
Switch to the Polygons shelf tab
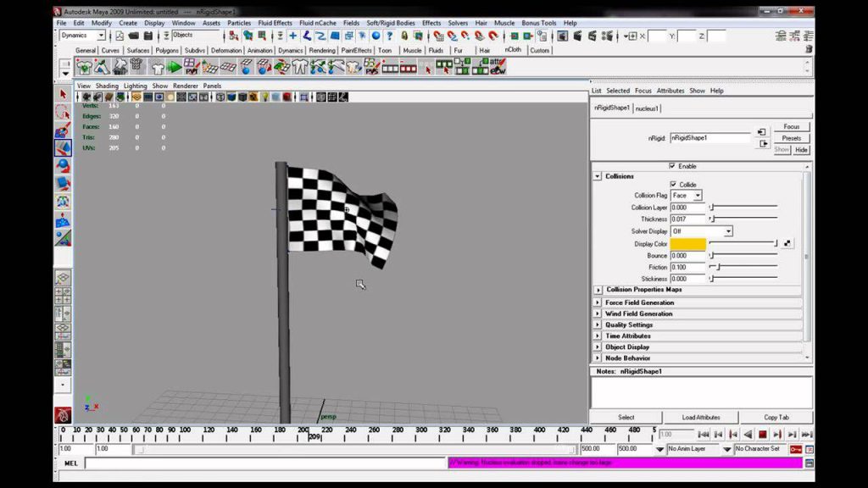(x=167, y=50)
